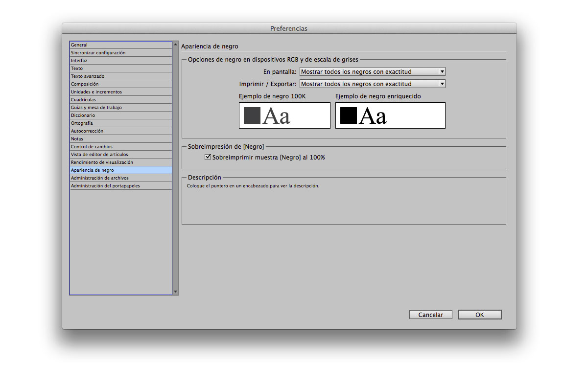Viewport: 588px width, 386px height.
Task: Toggle Sobreimprimir muestra [Negro] al 100% checkbox
Action: point(208,158)
